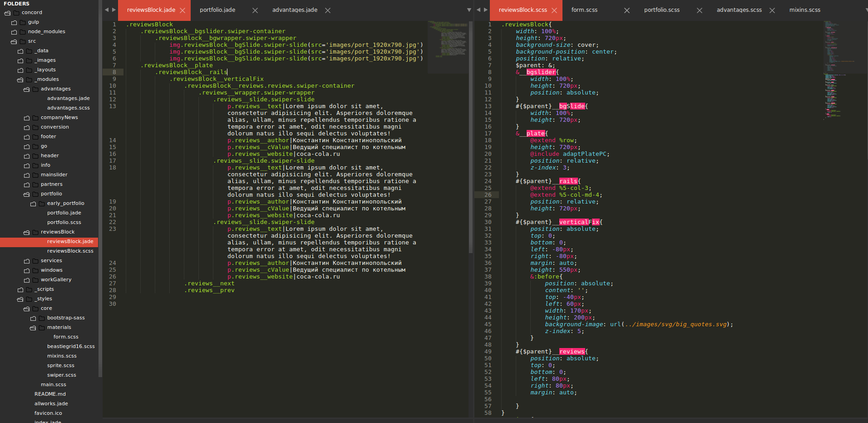Go to next tab in right pane
Viewport: 868px width, 423px height.
point(486,10)
